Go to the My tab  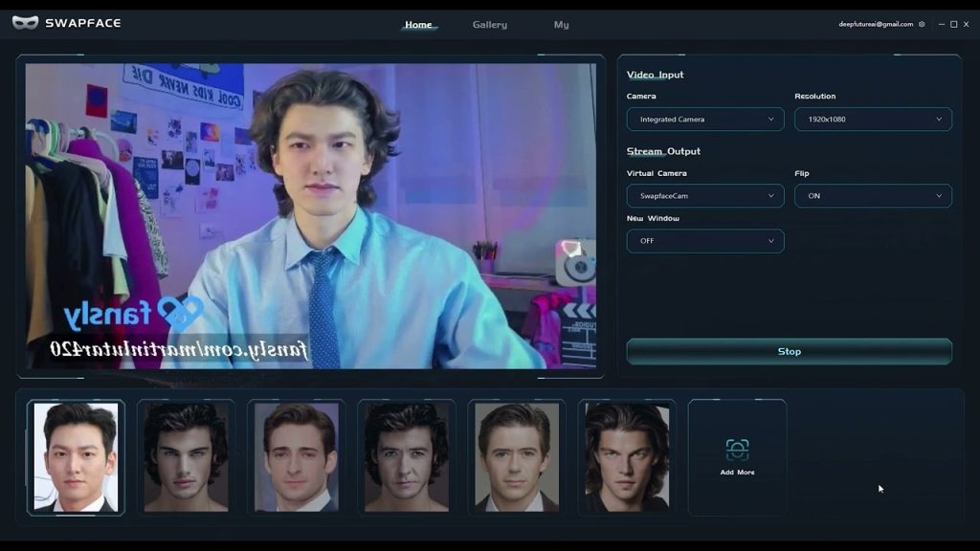(x=561, y=25)
